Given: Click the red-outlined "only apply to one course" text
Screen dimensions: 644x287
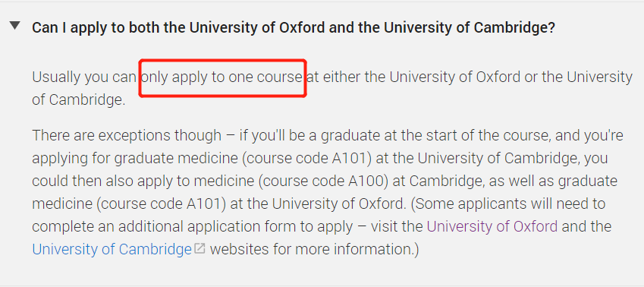Looking at the screenshot, I should tap(222, 77).
